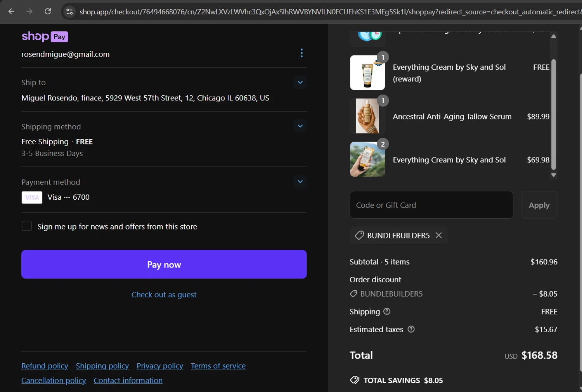Click the TOTAL SAVINGS $8.05 text

click(x=403, y=380)
